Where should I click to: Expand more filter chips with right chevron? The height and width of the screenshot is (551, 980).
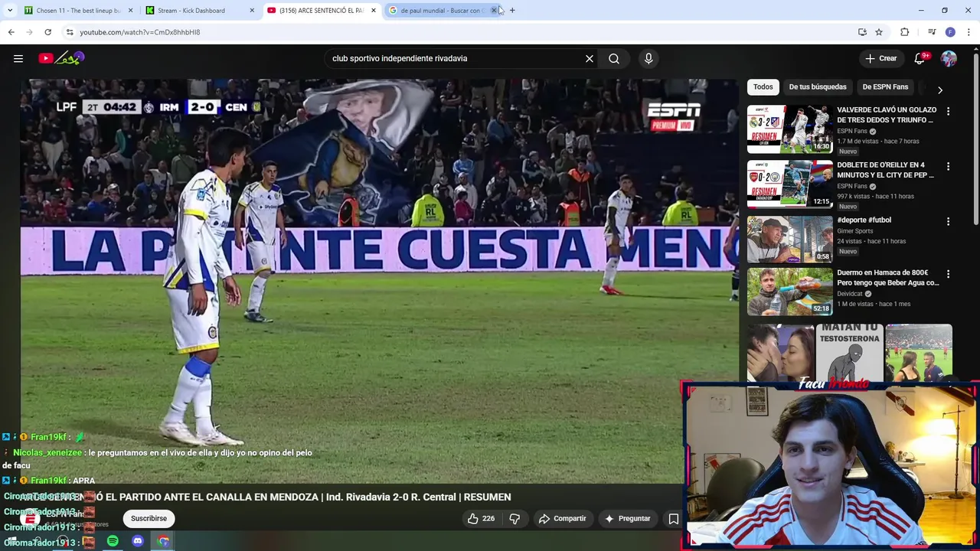pos(940,90)
